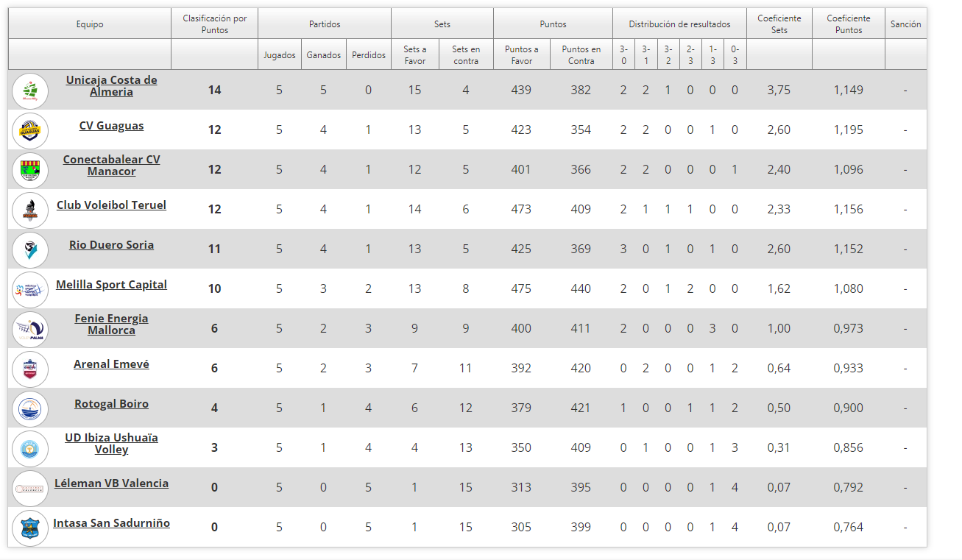Click the Puntos a Favor sub-header

point(522,55)
